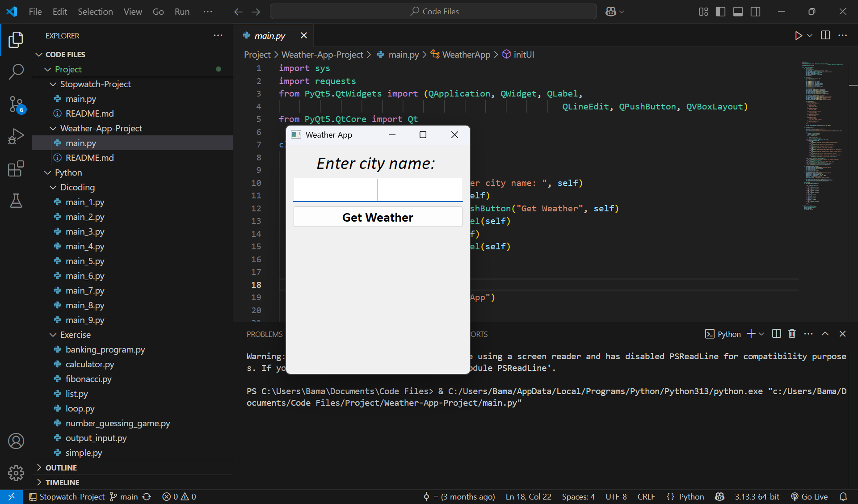Expand the OUTLINE section
The image size is (858, 504).
pos(133,468)
